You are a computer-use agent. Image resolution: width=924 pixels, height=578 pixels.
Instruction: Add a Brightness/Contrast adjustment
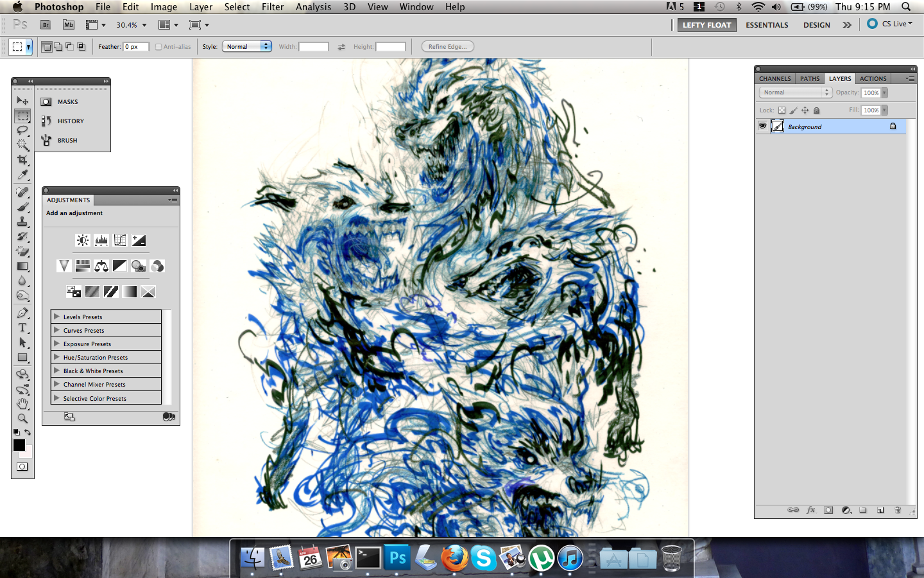(83, 240)
